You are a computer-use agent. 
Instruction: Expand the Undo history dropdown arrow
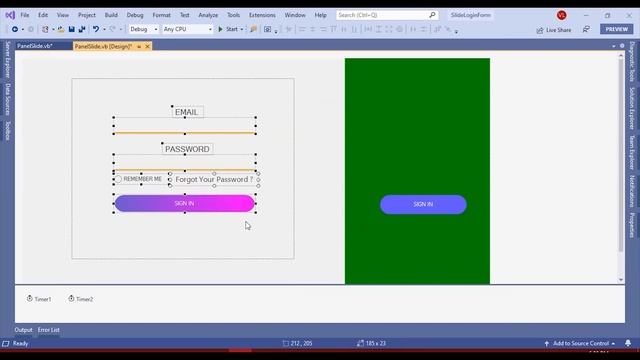click(104, 29)
